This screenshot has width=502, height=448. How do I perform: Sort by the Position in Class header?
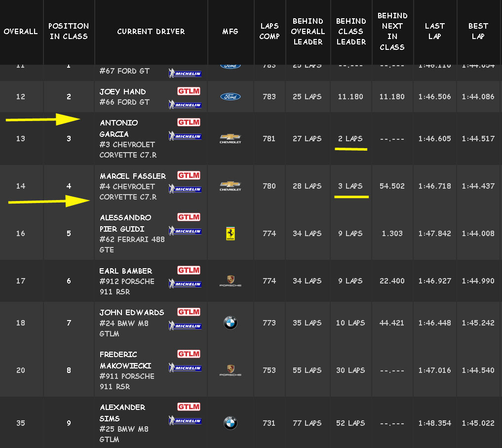(x=69, y=31)
